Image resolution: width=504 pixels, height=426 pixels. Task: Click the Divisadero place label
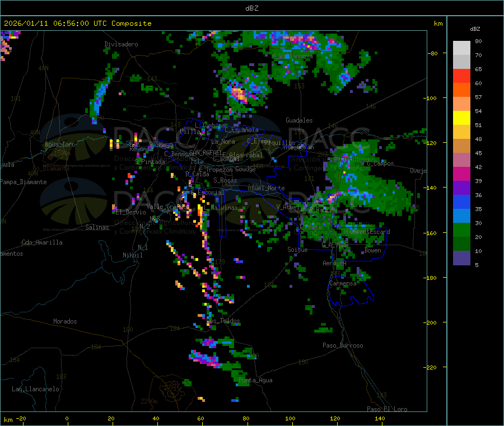click(121, 44)
